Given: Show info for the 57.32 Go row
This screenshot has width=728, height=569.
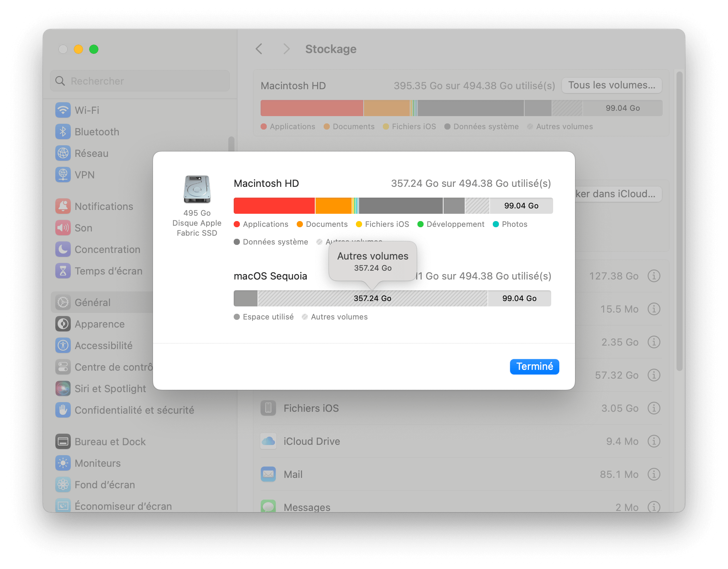Looking at the screenshot, I should click(654, 375).
